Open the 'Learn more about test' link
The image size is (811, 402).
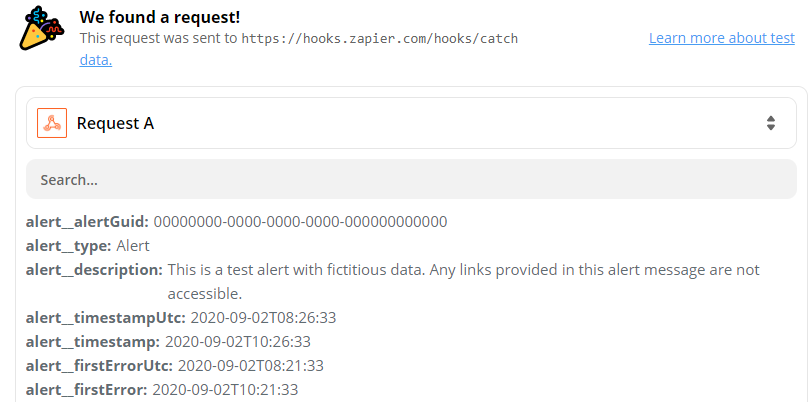coord(721,38)
